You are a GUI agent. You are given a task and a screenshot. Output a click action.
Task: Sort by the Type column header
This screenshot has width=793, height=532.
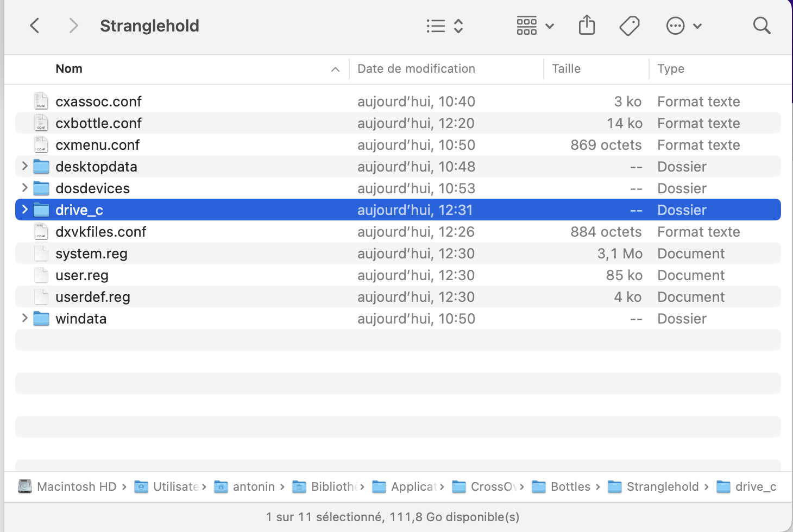coord(671,69)
